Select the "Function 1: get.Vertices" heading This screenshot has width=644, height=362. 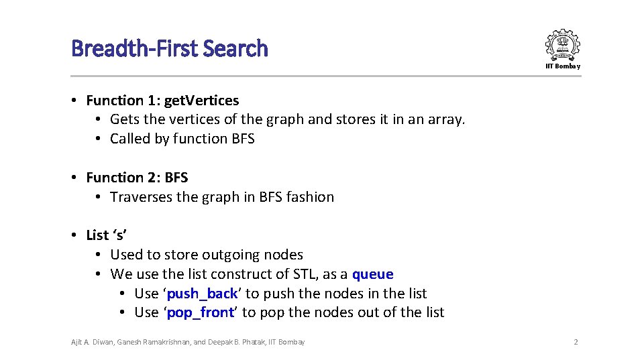pyautogui.click(x=162, y=101)
